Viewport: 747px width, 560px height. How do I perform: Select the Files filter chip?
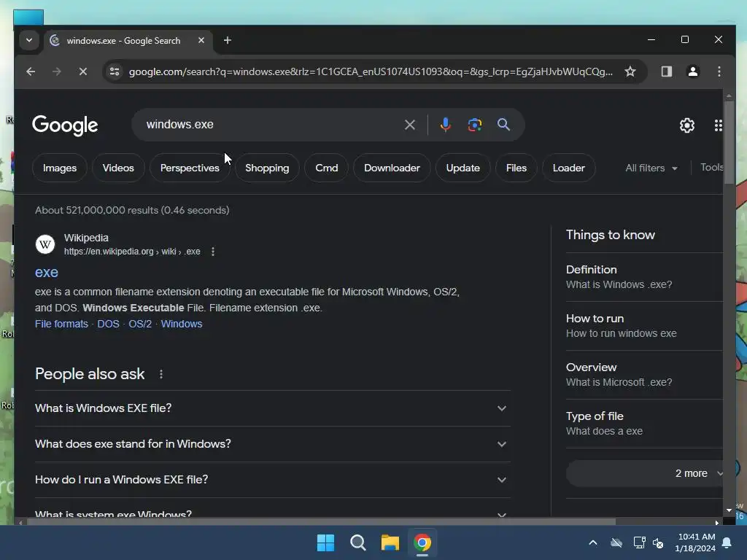516,168
